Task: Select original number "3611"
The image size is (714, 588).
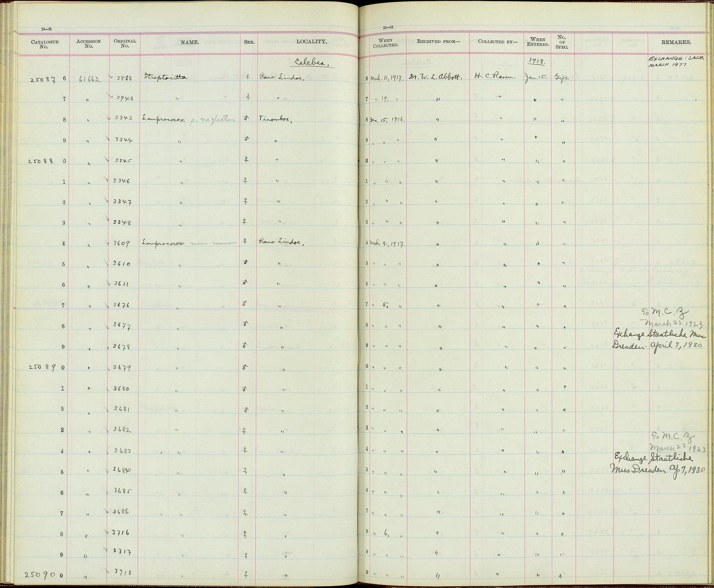Action: [121, 284]
